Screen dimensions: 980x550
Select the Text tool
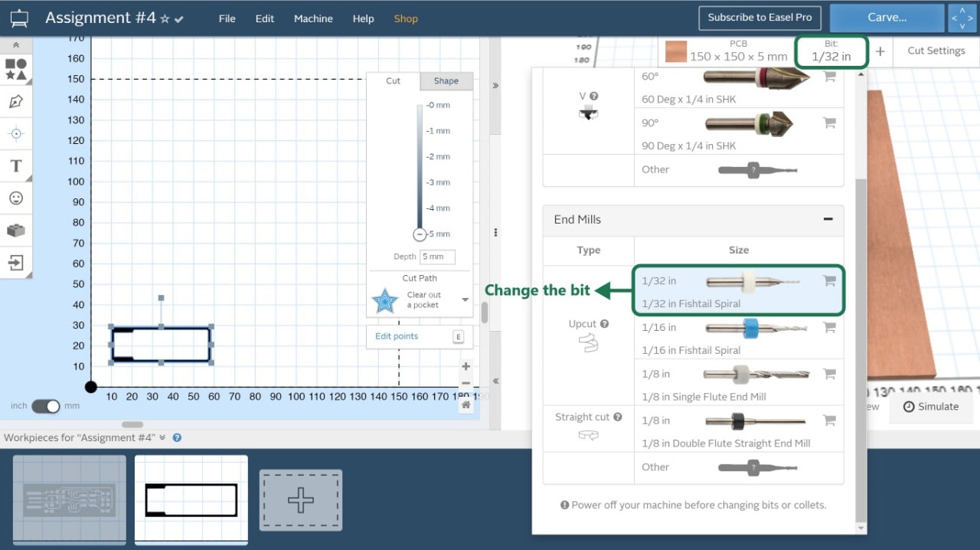pyautogui.click(x=16, y=166)
